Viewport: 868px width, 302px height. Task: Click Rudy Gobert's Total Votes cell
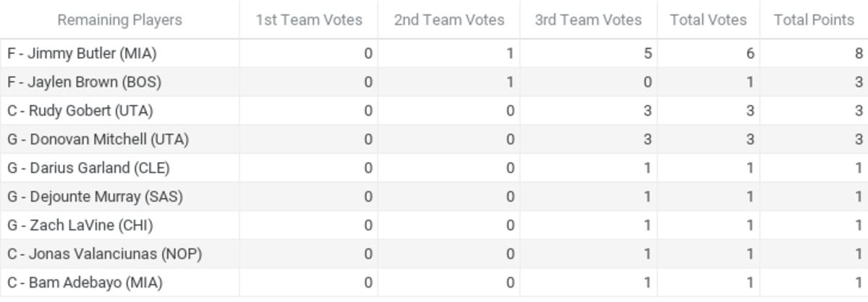[750, 111]
